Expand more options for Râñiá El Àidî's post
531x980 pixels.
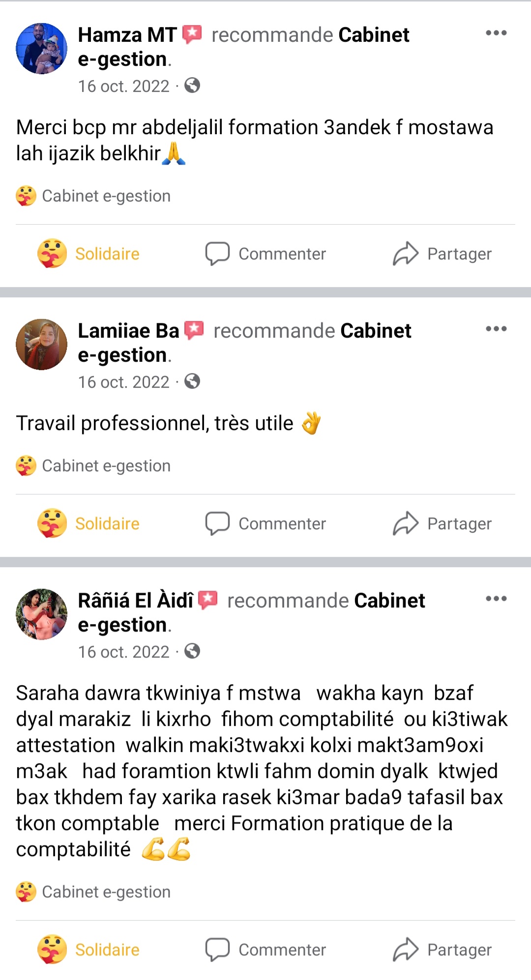pyautogui.click(x=496, y=599)
